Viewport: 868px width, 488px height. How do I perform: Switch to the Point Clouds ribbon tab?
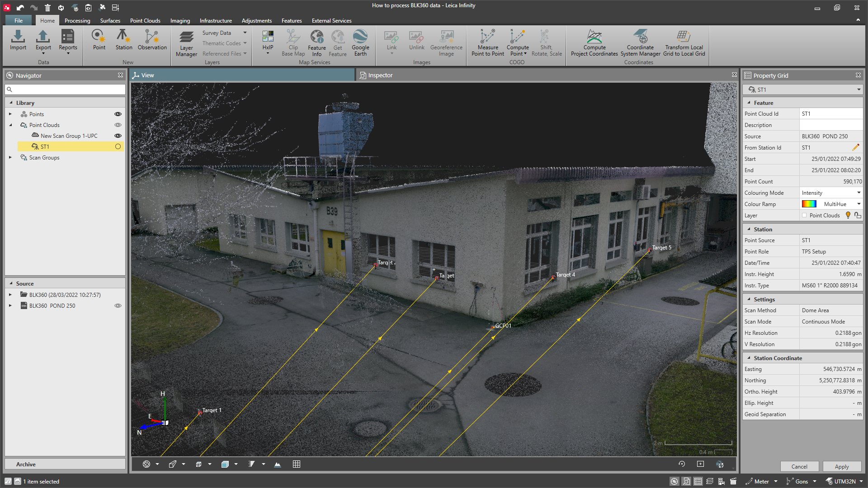pyautogui.click(x=145, y=21)
